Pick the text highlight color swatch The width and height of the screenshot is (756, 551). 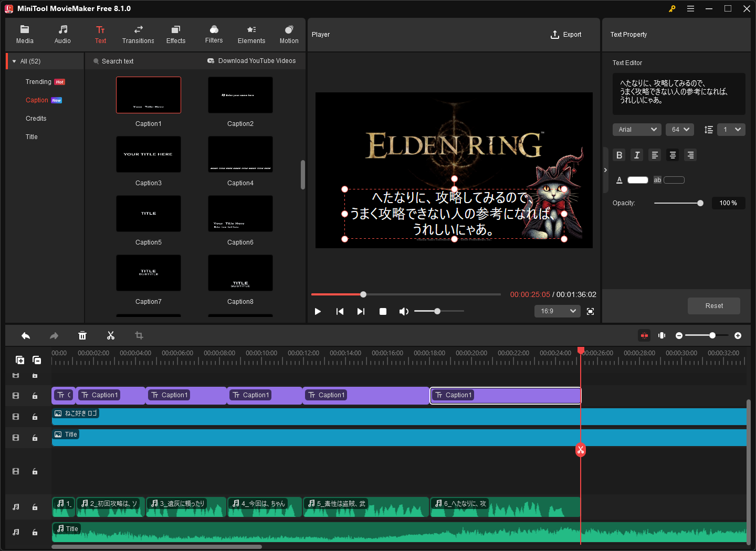pos(674,180)
